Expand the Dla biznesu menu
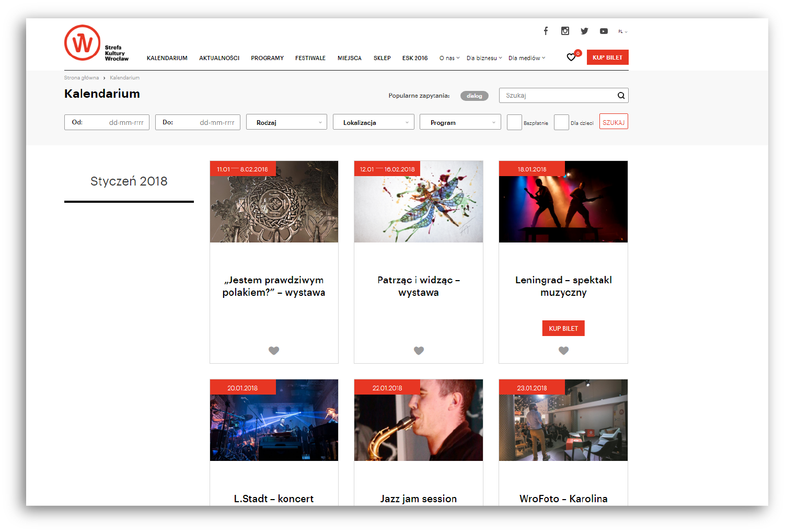 coord(484,58)
